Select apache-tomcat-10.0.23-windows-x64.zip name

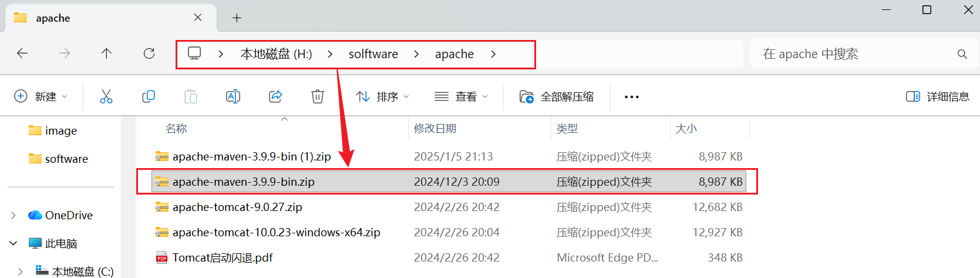(277, 232)
